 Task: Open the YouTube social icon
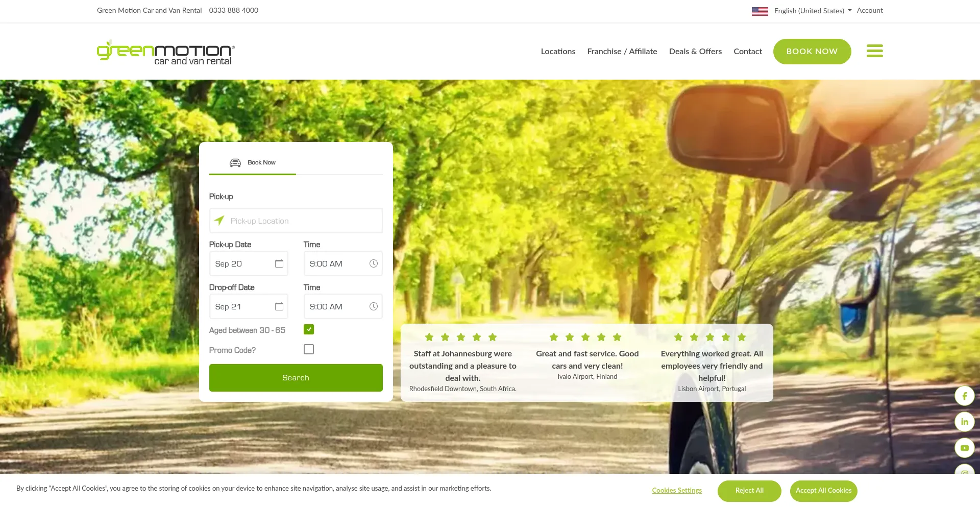[x=964, y=448]
